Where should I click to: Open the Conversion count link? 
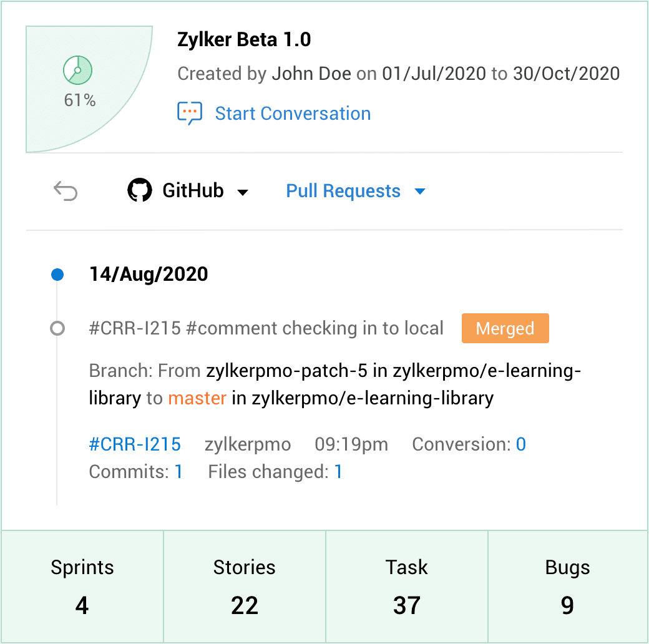520,444
